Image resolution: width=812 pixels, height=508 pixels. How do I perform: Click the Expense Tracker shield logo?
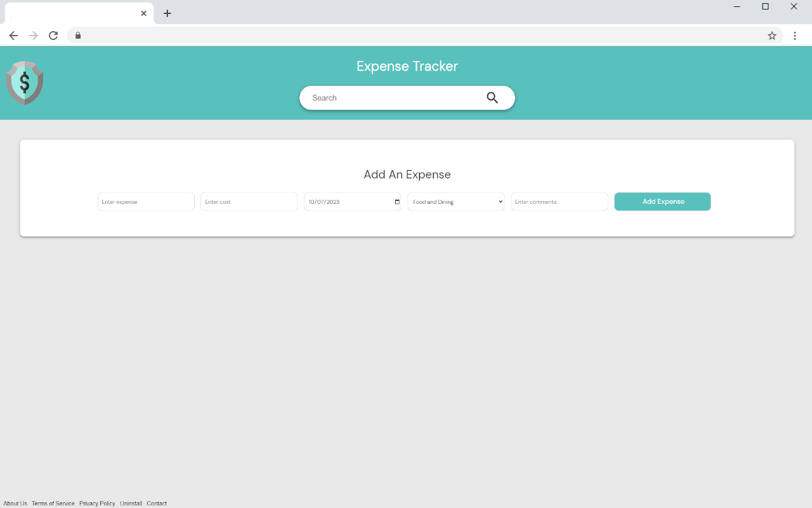pyautogui.click(x=25, y=83)
